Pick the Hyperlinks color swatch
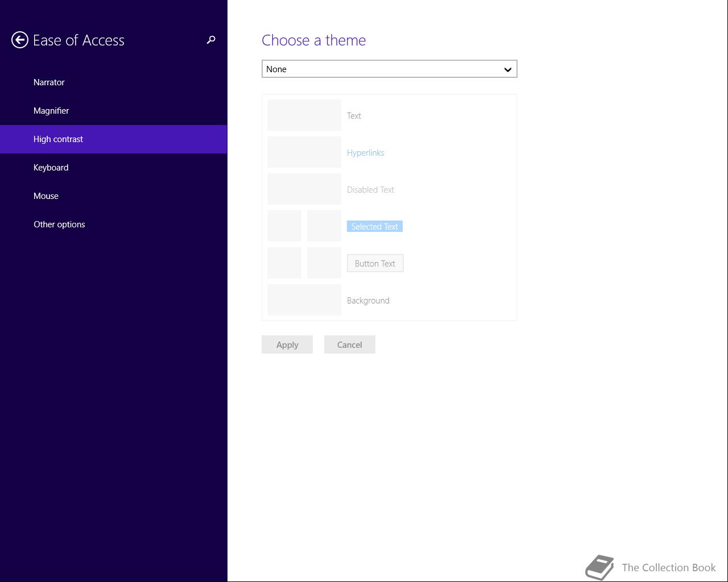 (304, 152)
